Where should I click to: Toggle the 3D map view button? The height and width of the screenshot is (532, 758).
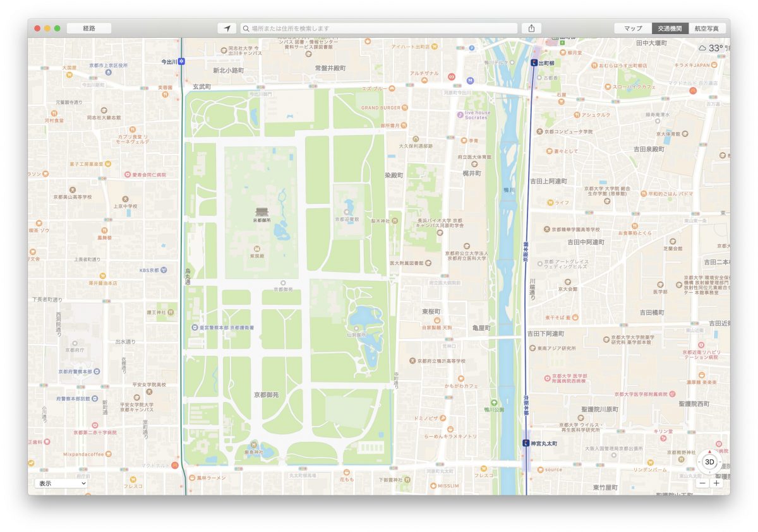709,462
